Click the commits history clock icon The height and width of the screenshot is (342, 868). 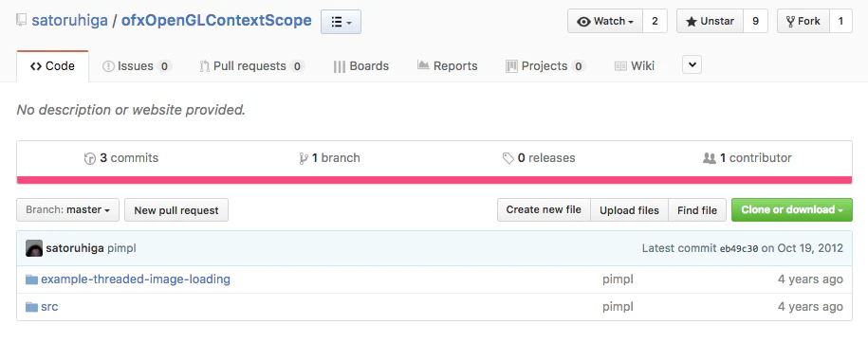pos(90,158)
